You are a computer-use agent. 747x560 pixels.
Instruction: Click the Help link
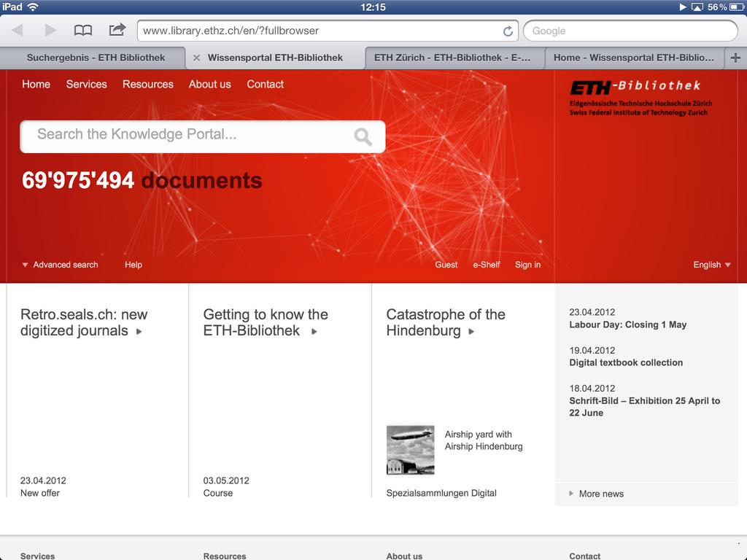[x=133, y=265]
